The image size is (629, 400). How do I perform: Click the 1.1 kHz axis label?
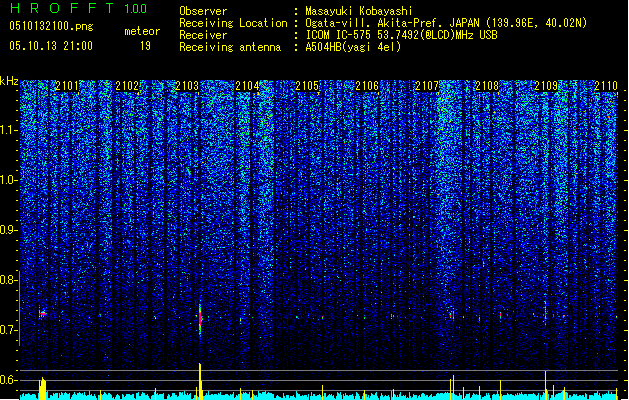click(x=9, y=130)
